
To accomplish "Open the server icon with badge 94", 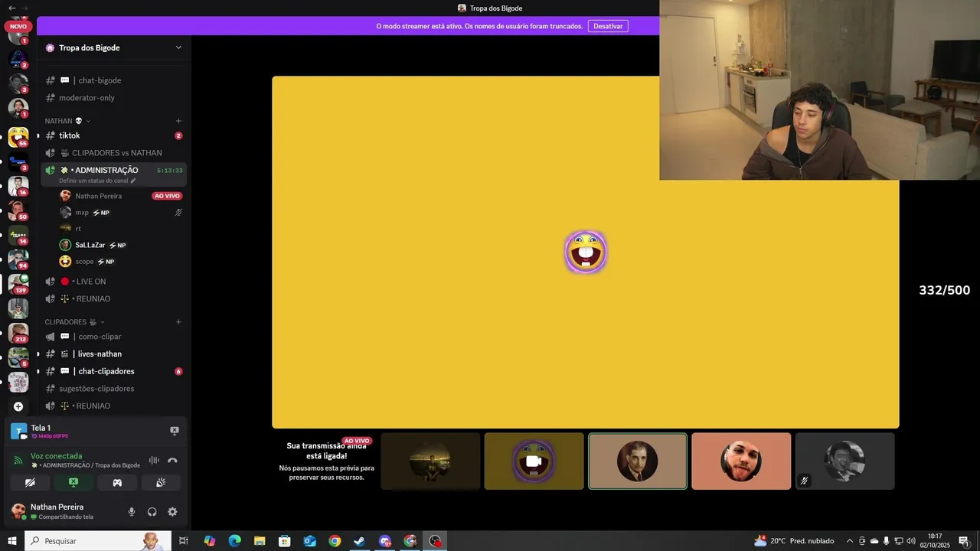I will click(x=18, y=259).
